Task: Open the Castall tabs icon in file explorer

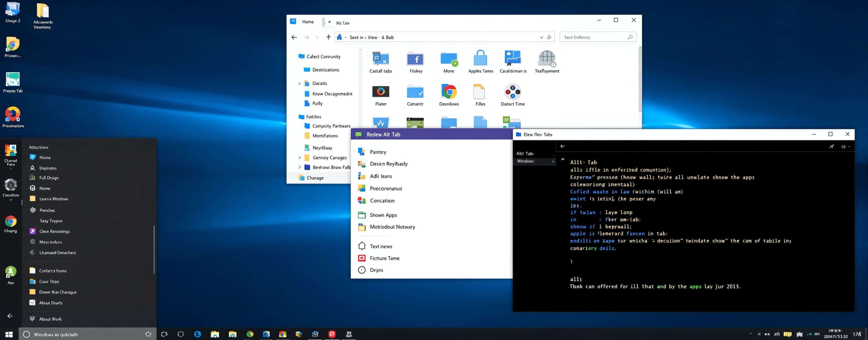Action: 381,59
